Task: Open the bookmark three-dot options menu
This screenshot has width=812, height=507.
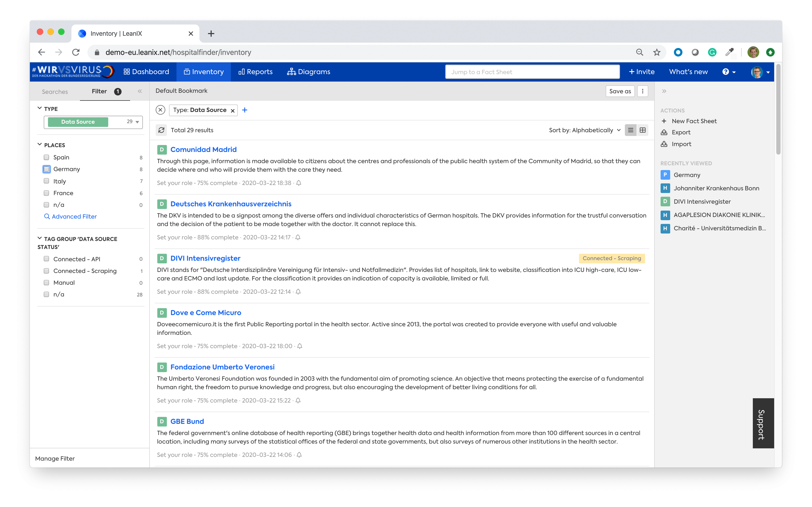Action: (642, 91)
